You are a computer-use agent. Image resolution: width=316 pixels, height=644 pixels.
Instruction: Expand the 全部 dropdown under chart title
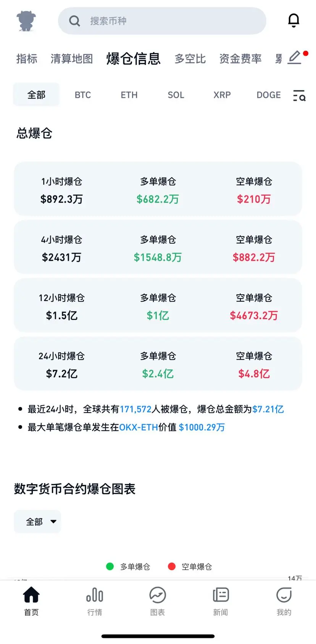[37, 522]
